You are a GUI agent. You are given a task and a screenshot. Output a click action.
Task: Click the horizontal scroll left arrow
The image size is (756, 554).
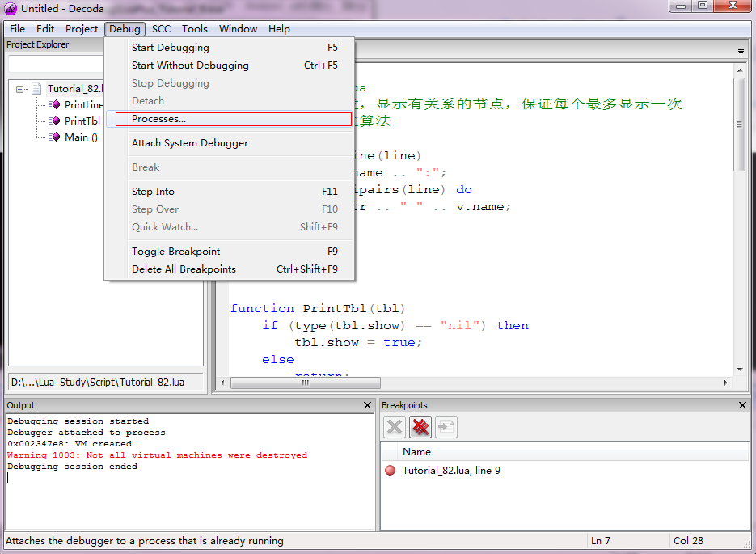(x=222, y=383)
